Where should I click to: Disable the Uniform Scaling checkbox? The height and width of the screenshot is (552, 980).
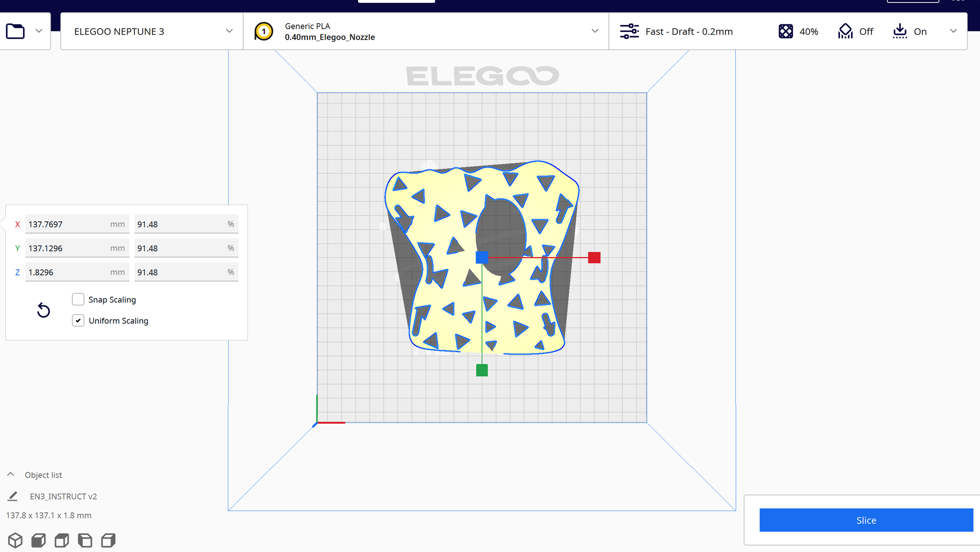pyautogui.click(x=78, y=321)
